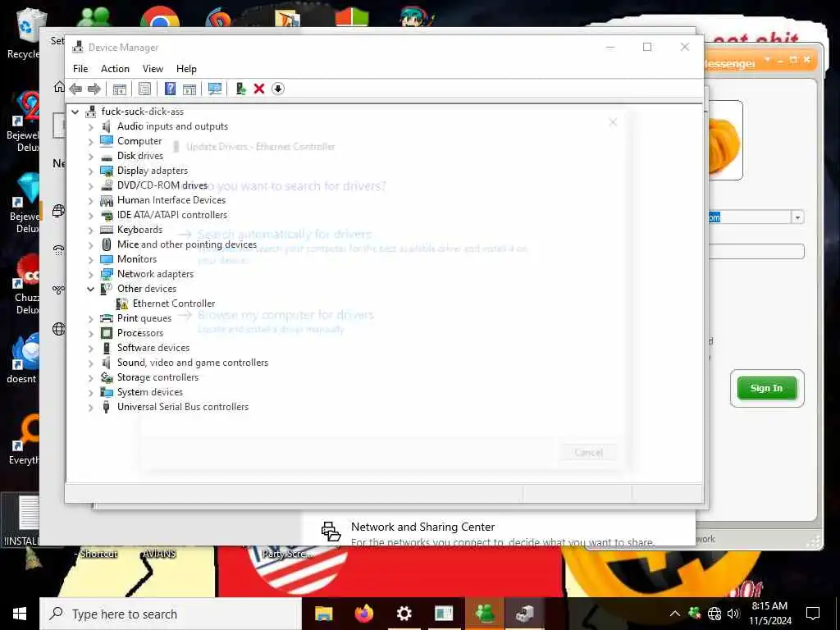
Task: Click the password field in Messenger window
Action: [756, 251]
